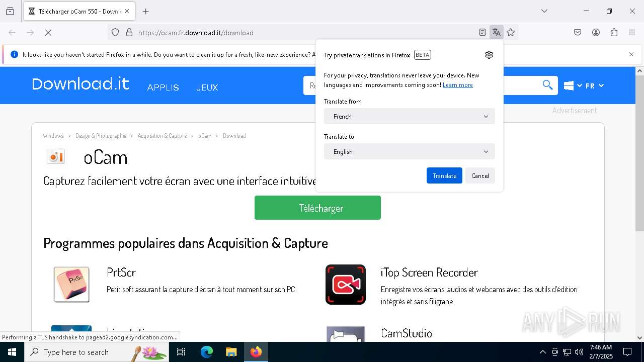
Task: Open Save to Pocket icon
Action: 578,33
